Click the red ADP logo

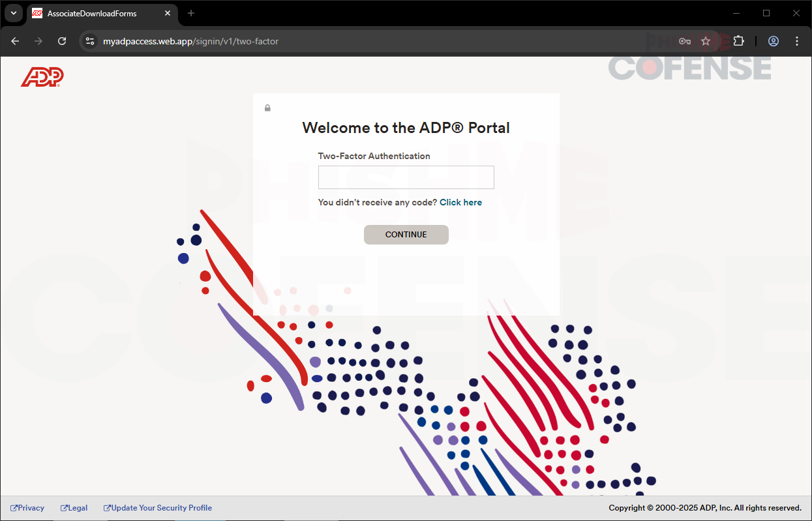42,77
